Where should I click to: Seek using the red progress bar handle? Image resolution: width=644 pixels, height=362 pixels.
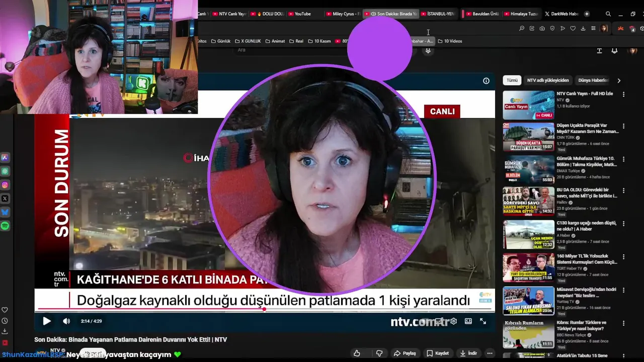264,309
